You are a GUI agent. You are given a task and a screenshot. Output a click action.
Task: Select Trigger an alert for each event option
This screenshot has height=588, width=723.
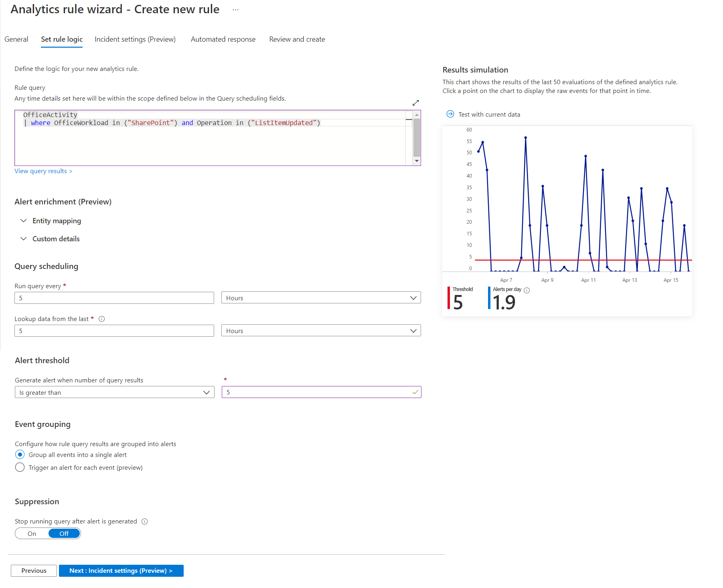20,467
